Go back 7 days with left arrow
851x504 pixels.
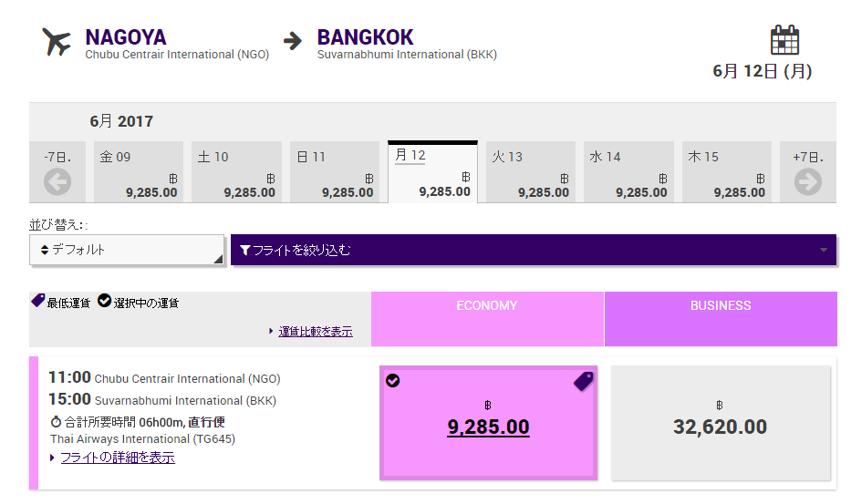pos(57,181)
